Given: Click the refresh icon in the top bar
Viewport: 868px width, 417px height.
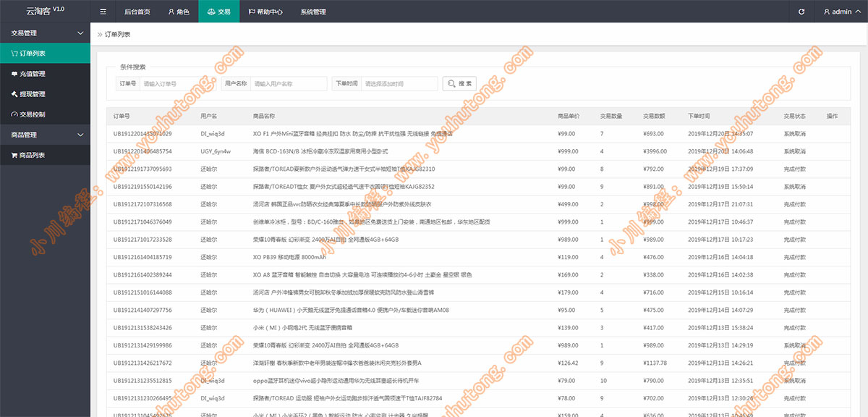Looking at the screenshot, I should (x=801, y=12).
